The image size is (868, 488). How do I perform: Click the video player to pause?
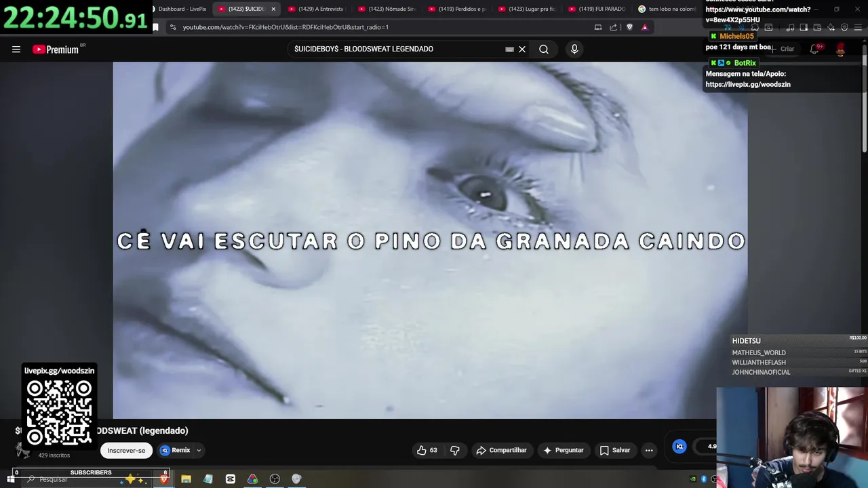(430, 240)
